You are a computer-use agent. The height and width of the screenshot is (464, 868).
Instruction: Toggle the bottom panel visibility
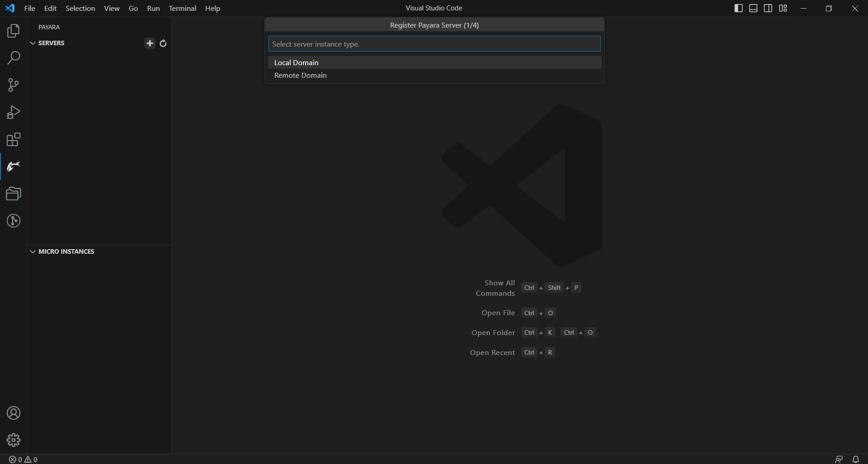tap(753, 8)
